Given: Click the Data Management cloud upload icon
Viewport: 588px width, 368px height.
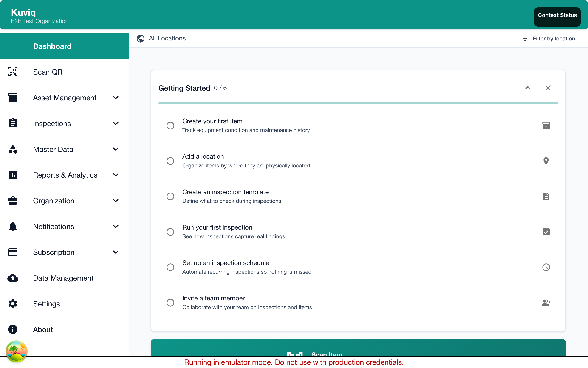Looking at the screenshot, I should pyautogui.click(x=13, y=278).
